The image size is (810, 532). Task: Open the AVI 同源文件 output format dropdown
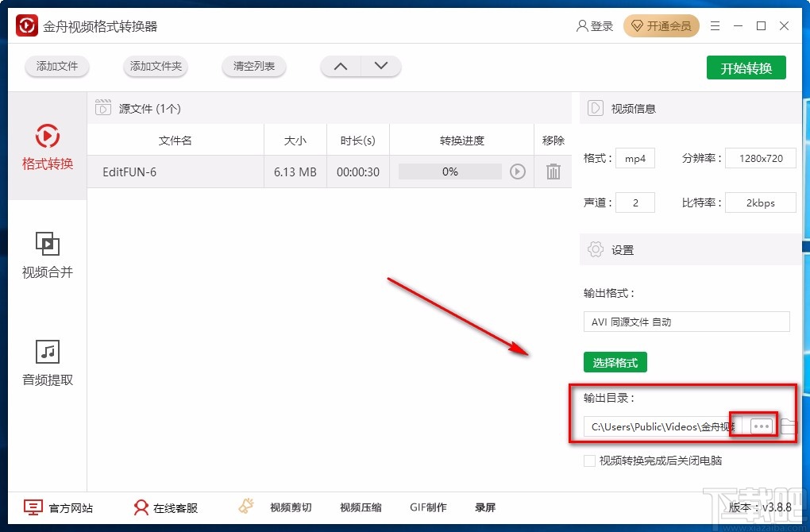click(686, 322)
